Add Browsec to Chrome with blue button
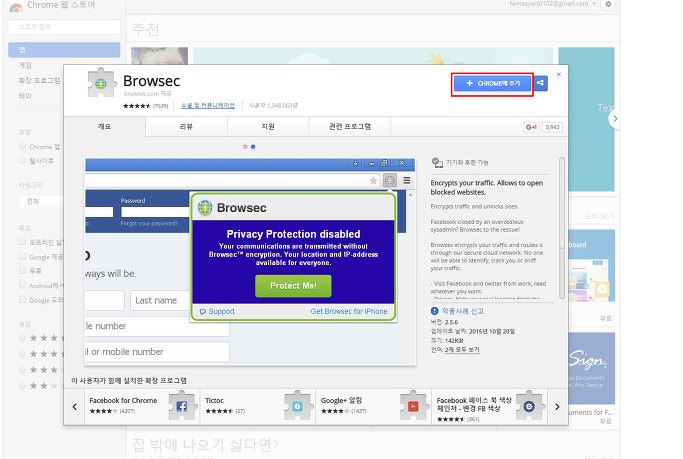Screen dimensions: 683x459 coord(493,83)
